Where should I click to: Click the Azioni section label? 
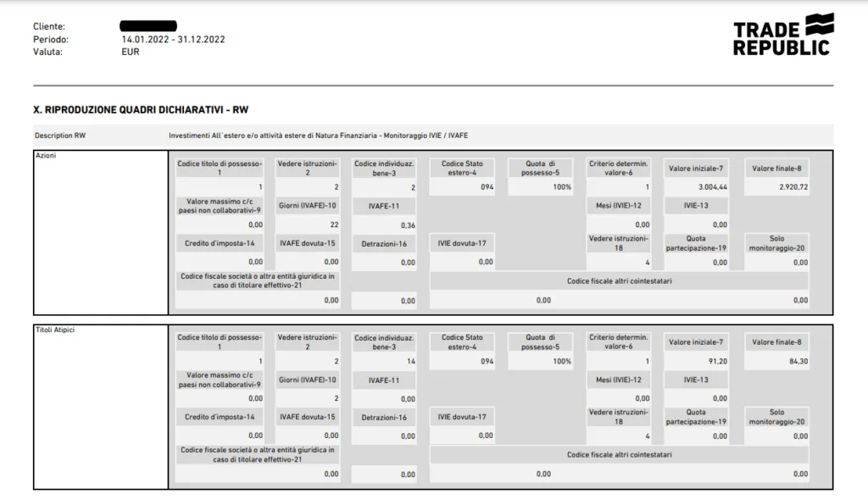click(x=46, y=156)
